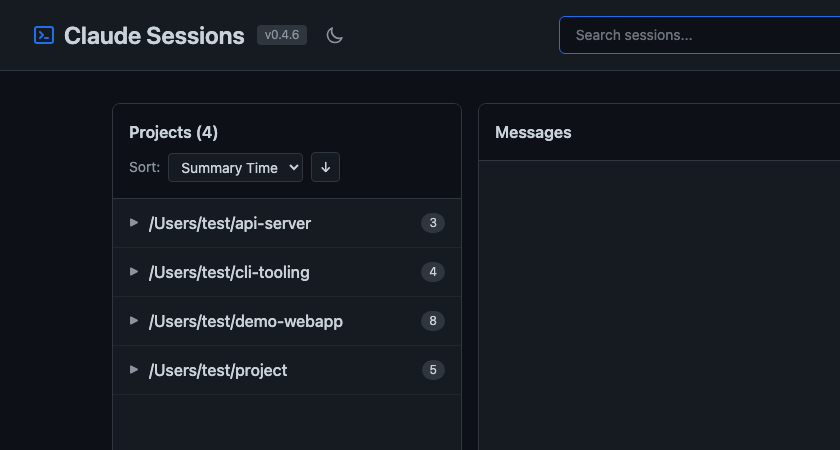Toggle dark mode with the moon icon

click(x=335, y=35)
